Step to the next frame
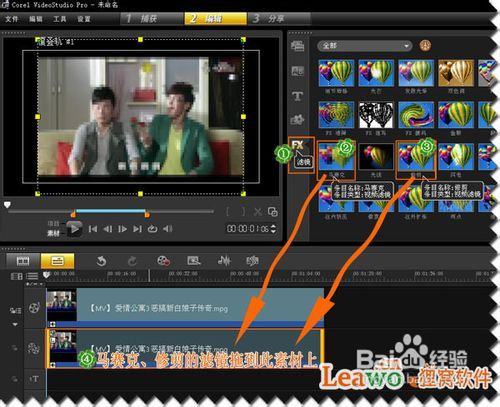 [122, 229]
